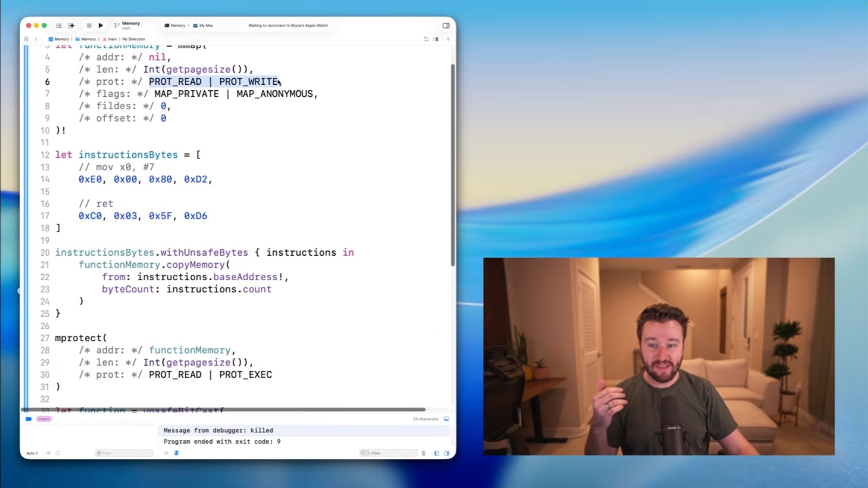Go back in editor history
The height and width of the screenshot is (488, 868).
tap(36, 39)
